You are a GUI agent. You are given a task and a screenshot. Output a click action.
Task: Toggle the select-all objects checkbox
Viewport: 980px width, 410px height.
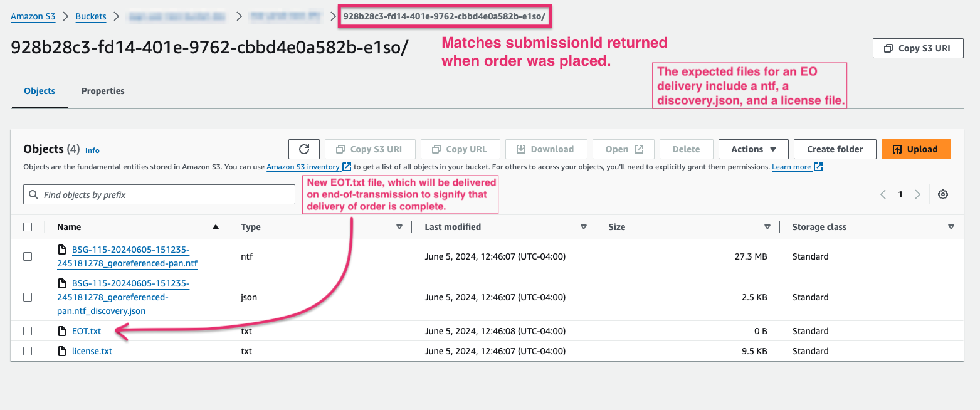pos(28,227)
